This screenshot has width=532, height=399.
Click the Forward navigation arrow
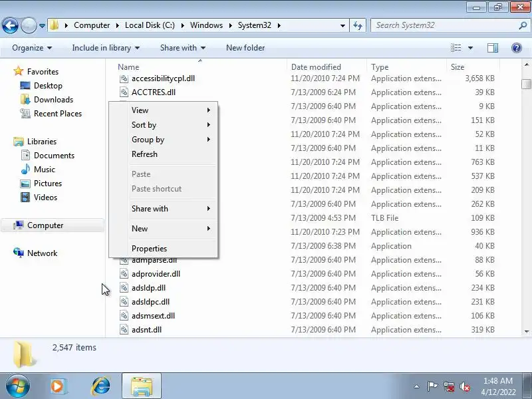point(29,25)
